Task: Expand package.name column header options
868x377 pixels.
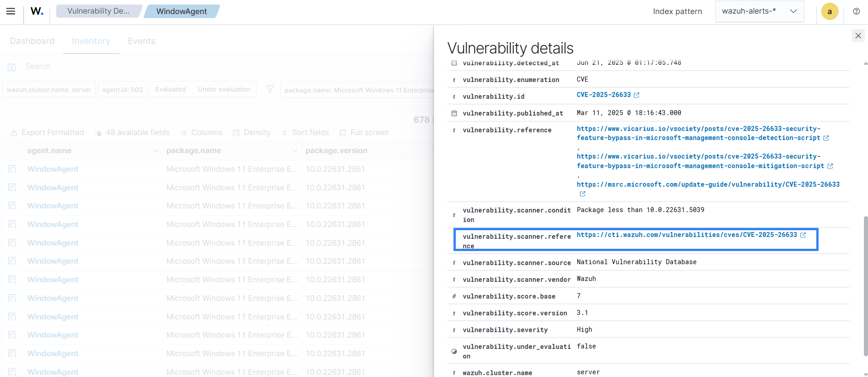Action: (x=295, y=150)
